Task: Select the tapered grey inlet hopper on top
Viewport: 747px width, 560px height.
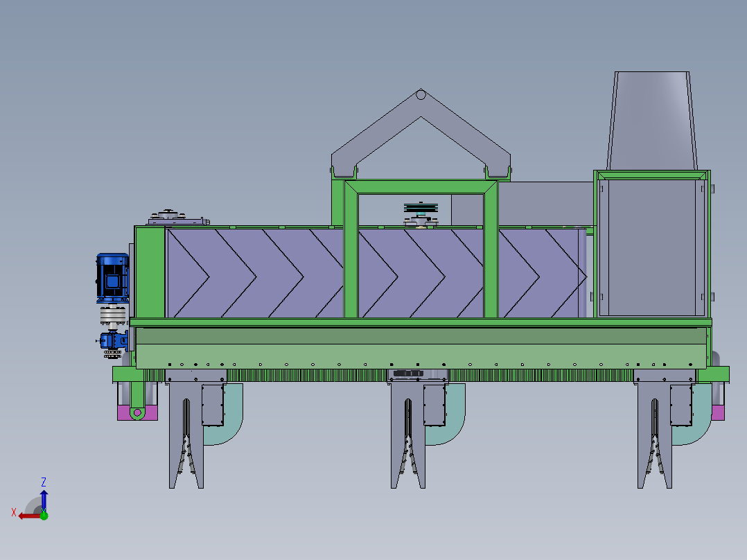Action: (651, 121)
